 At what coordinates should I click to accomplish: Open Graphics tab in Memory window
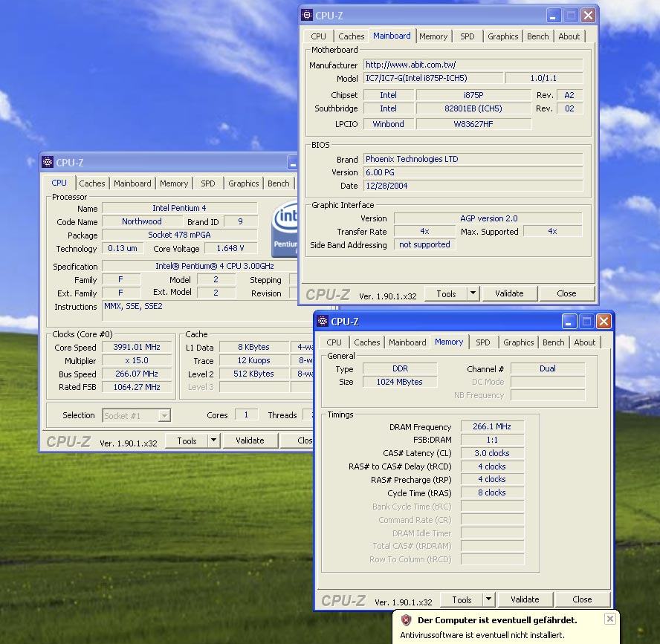[x=518, y=342]
